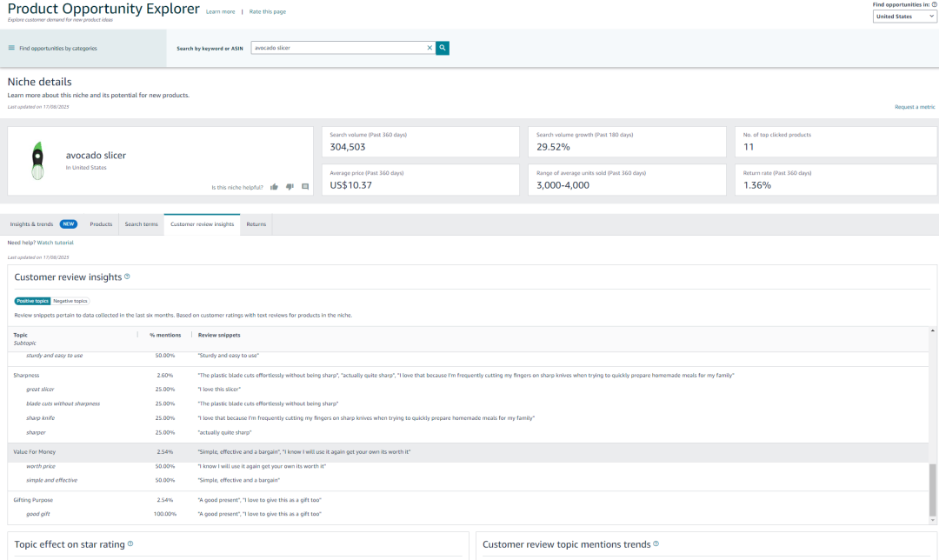The height and width of the screenshot is (560, 939).
Task: Open the United States marketplace dropdown
Action: (x=905, y=17)
